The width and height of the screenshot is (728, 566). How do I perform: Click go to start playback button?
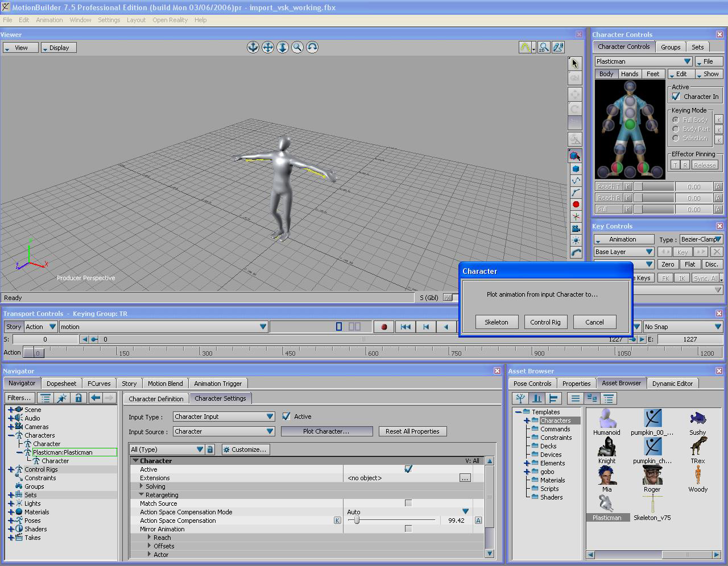click(405, 327)
